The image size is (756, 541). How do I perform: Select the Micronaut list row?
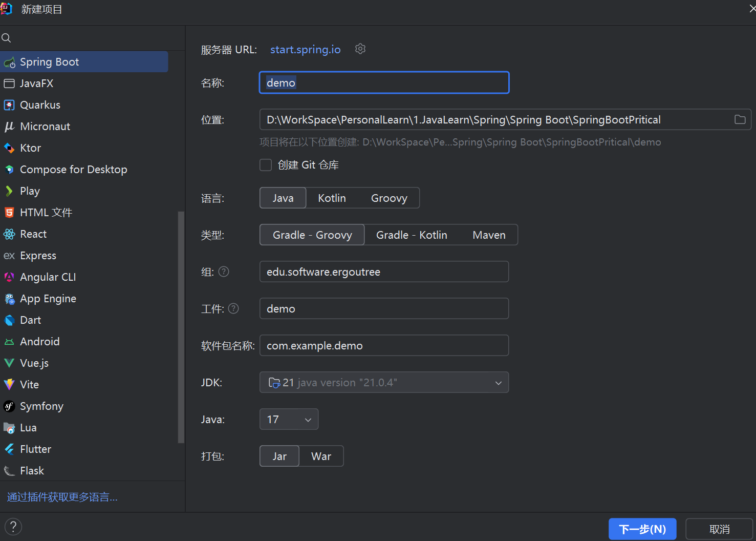pos(84,127)
